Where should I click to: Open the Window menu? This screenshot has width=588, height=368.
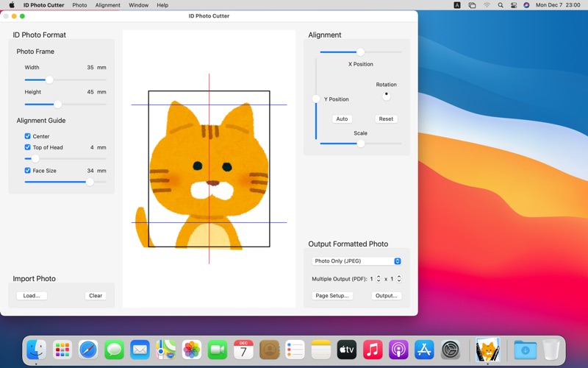(x=138, y=5)
